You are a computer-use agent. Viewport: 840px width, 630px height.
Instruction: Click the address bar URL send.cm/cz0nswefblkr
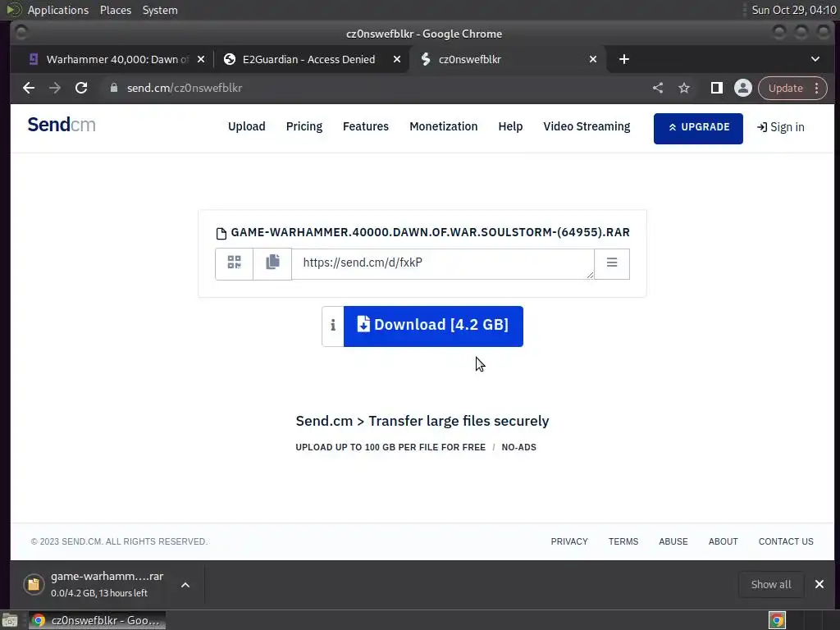click(185, 88)
